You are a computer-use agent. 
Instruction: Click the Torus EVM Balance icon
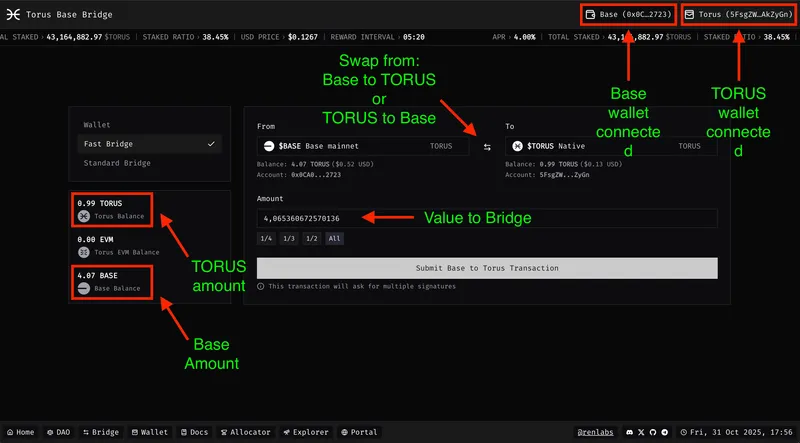click(x=84, y=252)
